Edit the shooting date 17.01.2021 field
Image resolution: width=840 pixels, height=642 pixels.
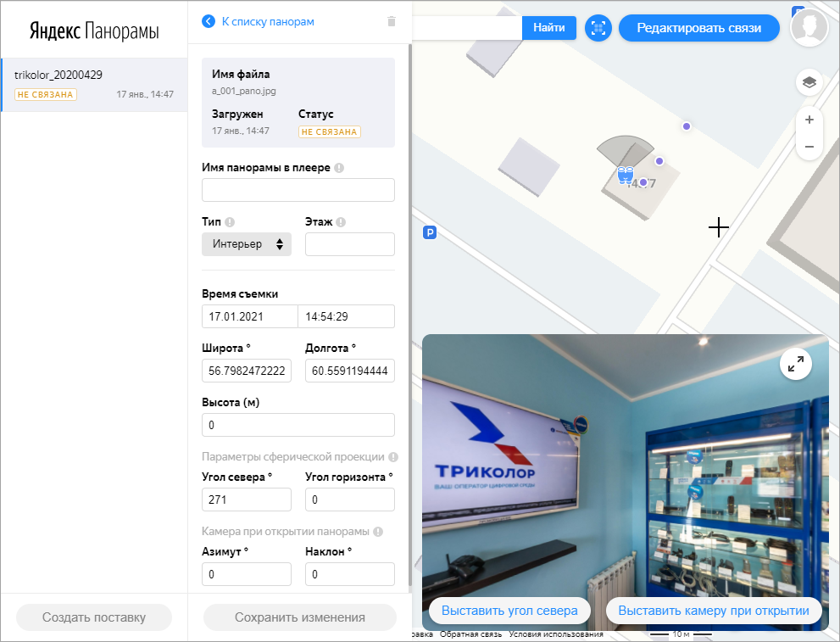click(250, 316)
